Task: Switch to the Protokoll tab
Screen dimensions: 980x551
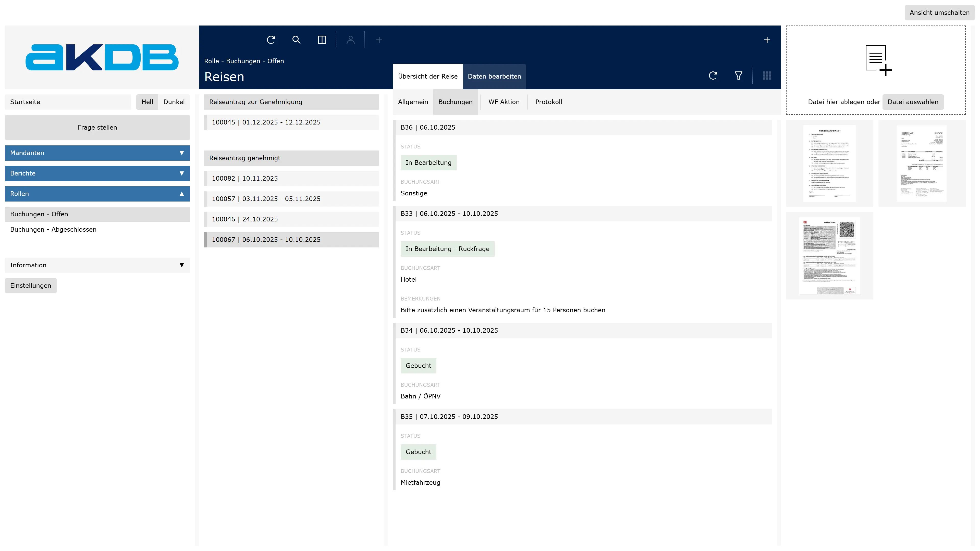Action: pyautogui.click(x=548, y=102)
